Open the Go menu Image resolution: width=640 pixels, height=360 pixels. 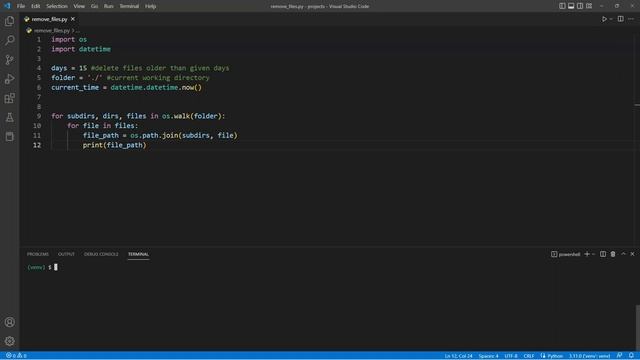(94, 6)
